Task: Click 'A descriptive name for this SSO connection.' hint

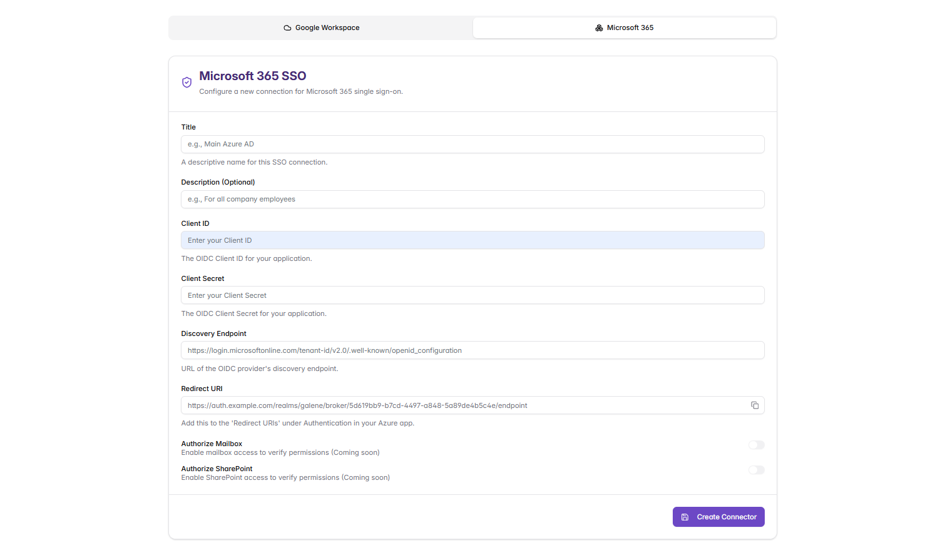Action: pyautogui.click(x=254, y=162)
